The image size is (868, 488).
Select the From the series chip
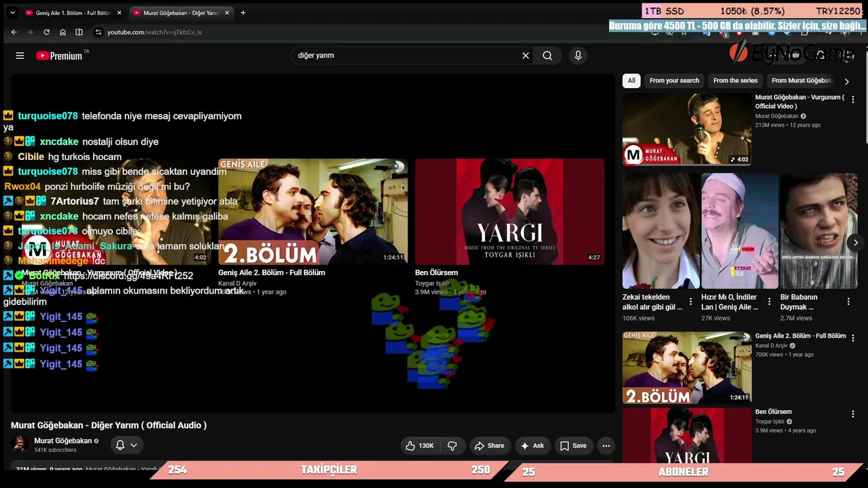[735, 81]
